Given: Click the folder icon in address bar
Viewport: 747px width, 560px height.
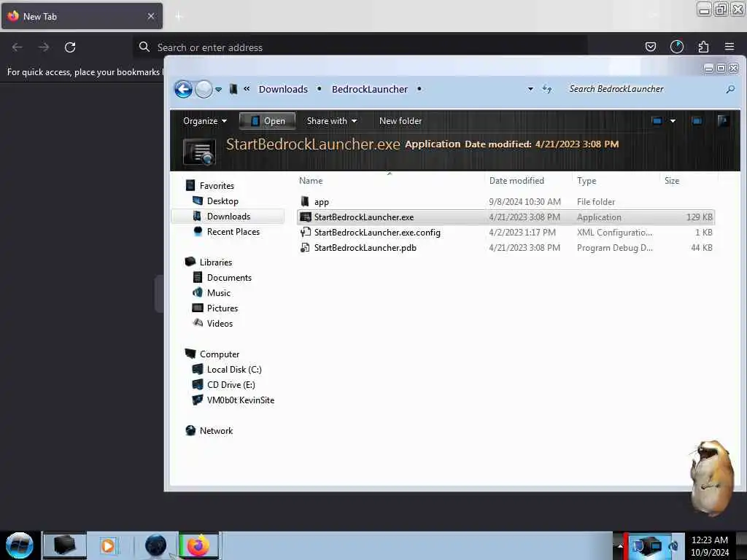Looking at the screenshot, I should click(233, 89).
